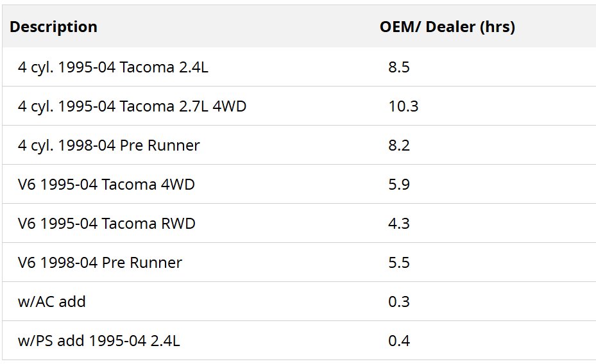Click the w/AC add description cell

click(52, 302)
